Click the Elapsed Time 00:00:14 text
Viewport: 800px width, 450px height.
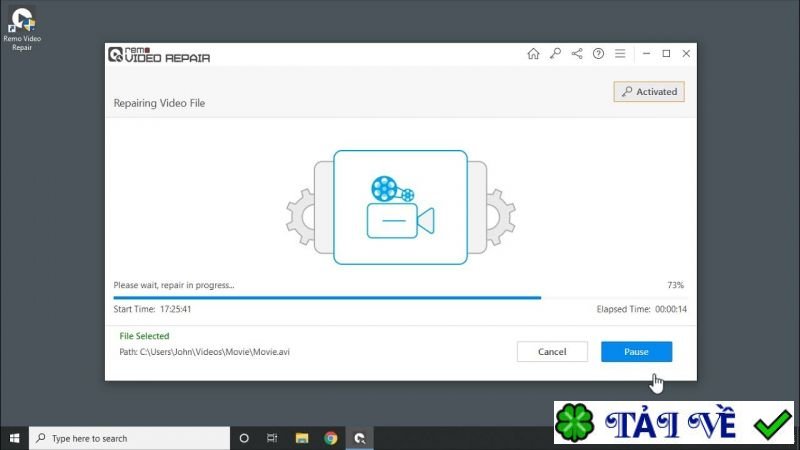642,309
